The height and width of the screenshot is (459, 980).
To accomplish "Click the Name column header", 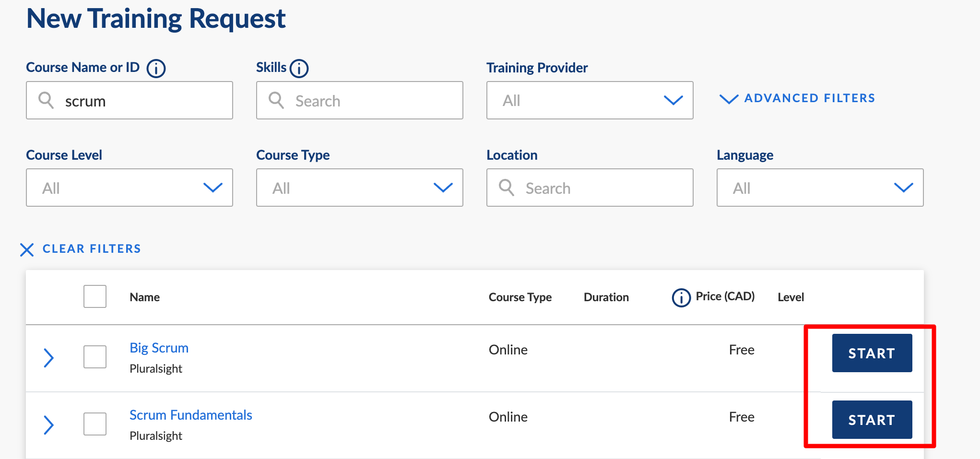I will tap(144, 297).
